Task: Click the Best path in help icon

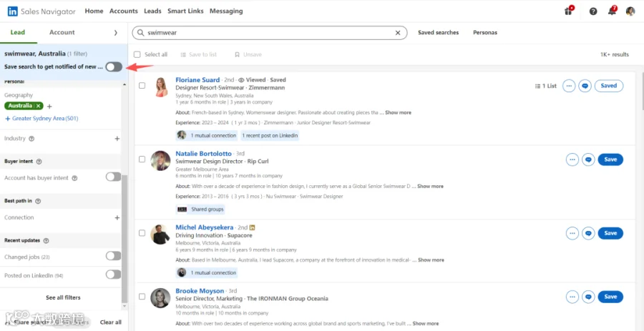Action: tap(38, 201)
